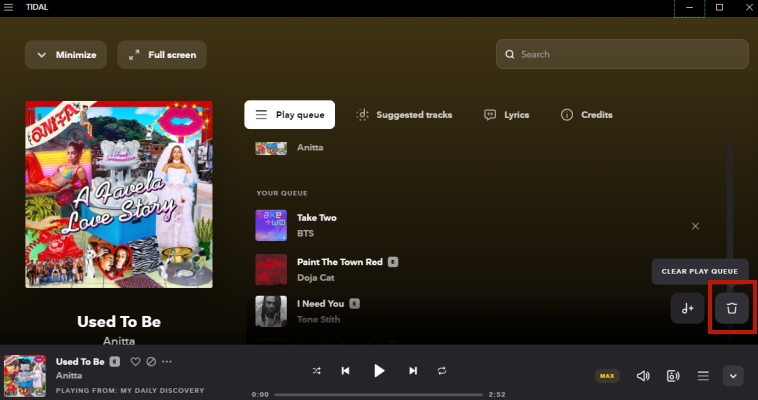Open Tone Stith artist link
Screen dimensions: 758x400
(319, 319)
